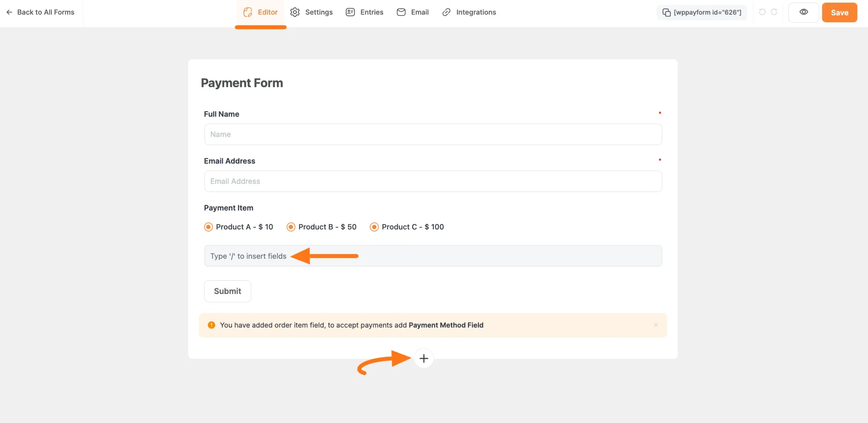Select Product A - $10 option

pyautogui.click(x=208, y=227)
